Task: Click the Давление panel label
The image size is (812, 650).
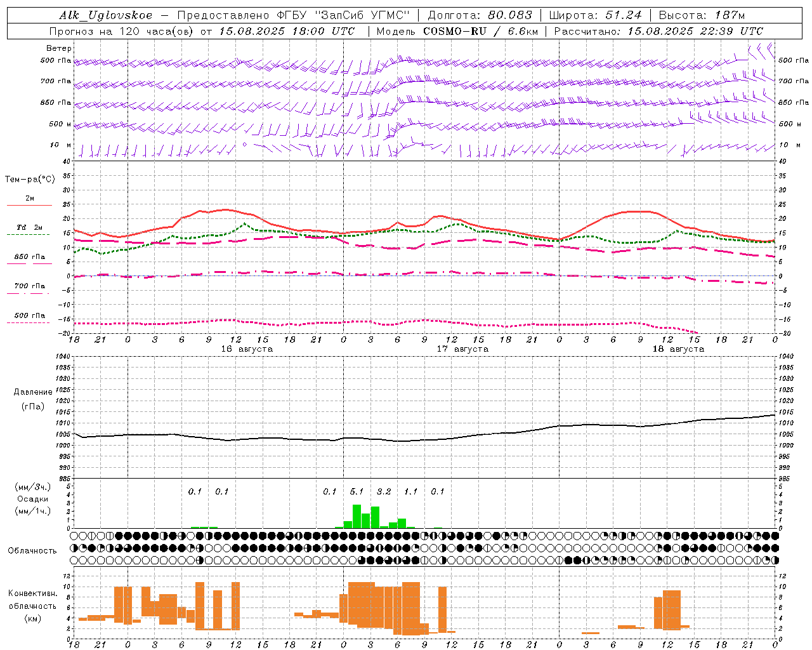Action: [33, 392]
